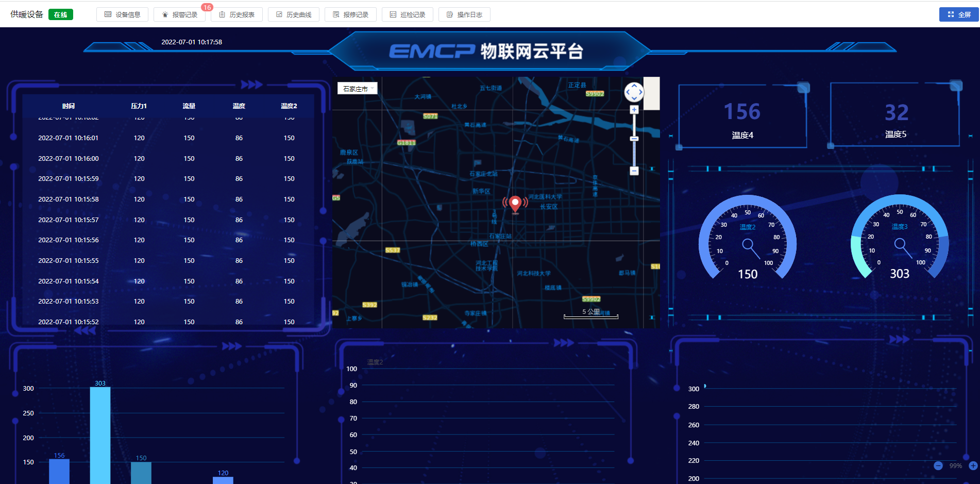Open the 巡检记录 tab
Screen dimensions: 980x484
[x=408, y=14]
